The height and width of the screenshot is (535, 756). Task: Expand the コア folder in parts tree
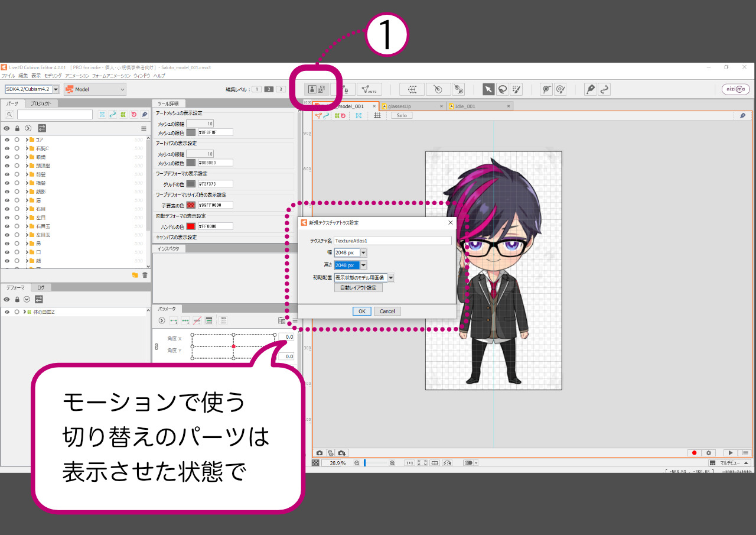[x=26, y=140]
